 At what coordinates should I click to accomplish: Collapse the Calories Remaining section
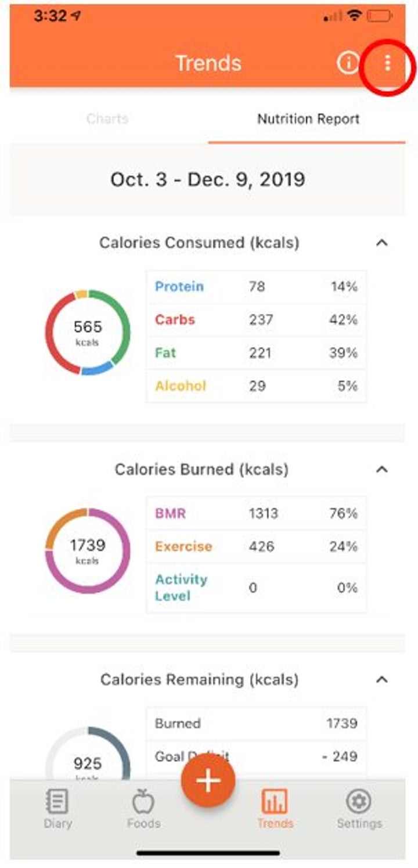pyautogui.click(x=381, y=679)
